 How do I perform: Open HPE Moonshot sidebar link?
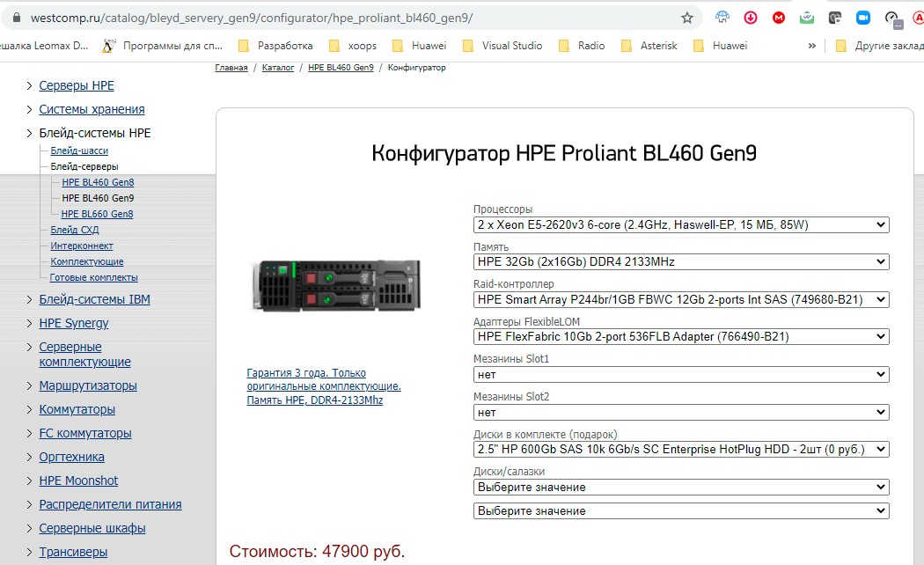pyautogui.click(x=78, y=481)
